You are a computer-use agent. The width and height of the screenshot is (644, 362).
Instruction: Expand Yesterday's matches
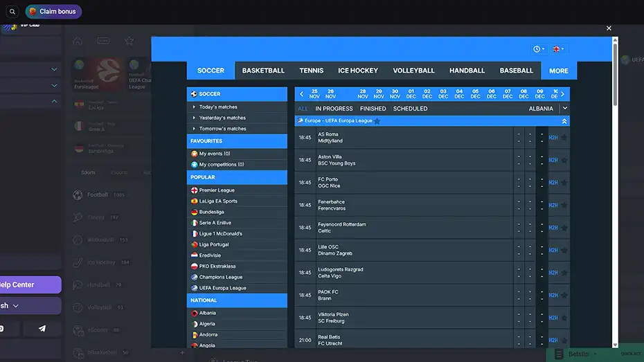237,118
